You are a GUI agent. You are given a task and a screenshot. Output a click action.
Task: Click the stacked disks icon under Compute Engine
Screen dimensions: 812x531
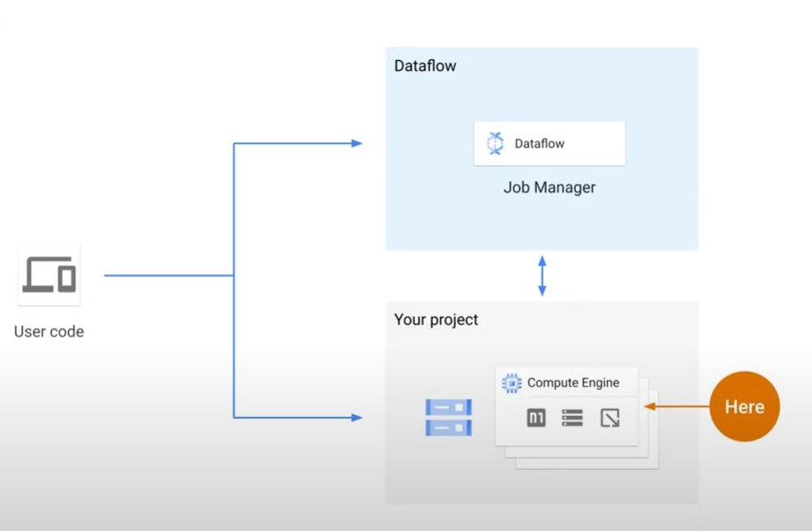point(573,418)
